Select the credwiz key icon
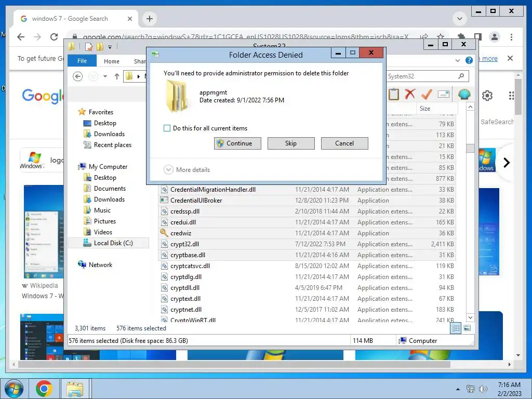This screenshot has height=399, width=532. pyautogui.click(x=164, y=233)
